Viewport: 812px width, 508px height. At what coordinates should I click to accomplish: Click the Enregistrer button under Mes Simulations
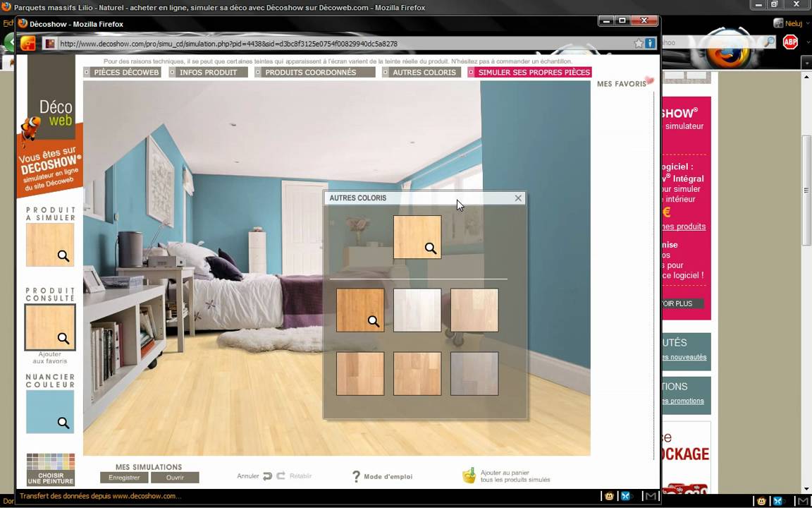124,478
